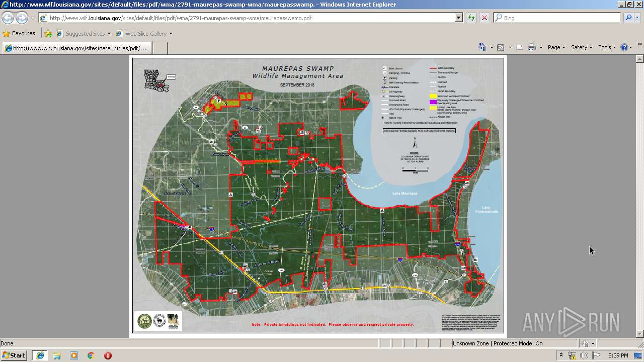644x362 pixels.
Task: Go forward to the next page
Action: point(22,18)
